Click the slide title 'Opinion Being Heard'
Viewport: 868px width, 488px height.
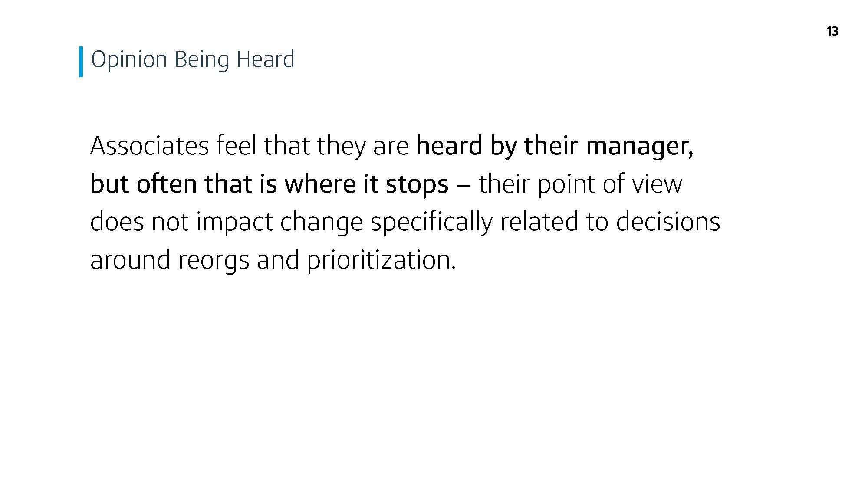[x=193, y=60]
